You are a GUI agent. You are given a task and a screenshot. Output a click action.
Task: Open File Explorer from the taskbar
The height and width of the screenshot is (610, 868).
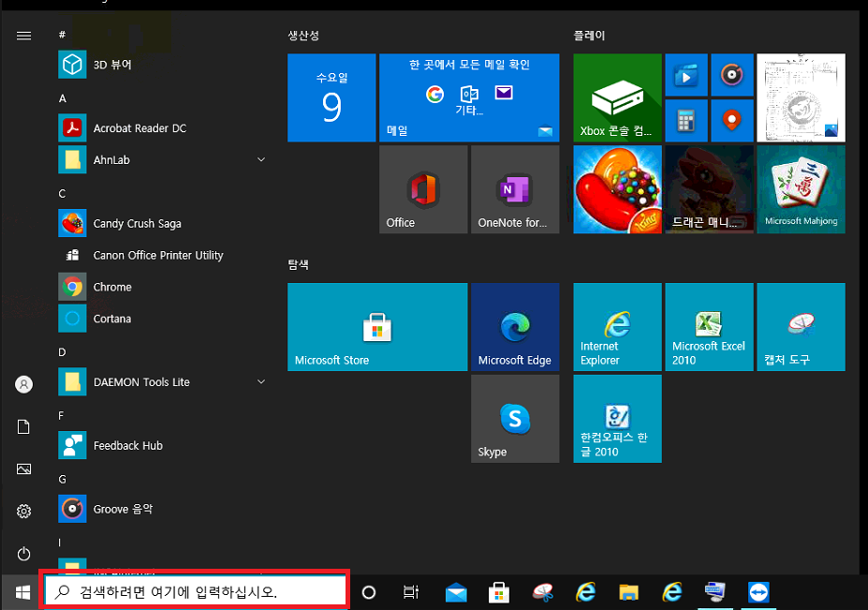[x=629, y=592]
